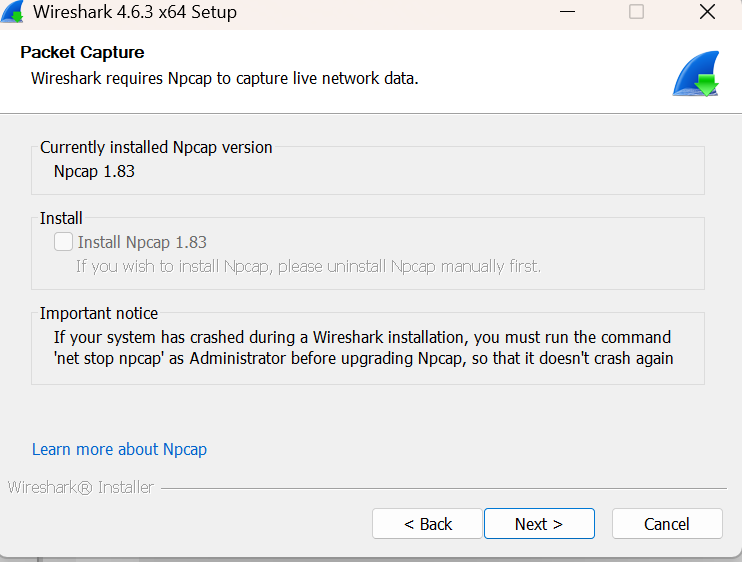Click the 'Wireshark 4.6.3 x64 Setup' title
The width and height of the screenshot is (742, 562).
(x=135, y=12)
